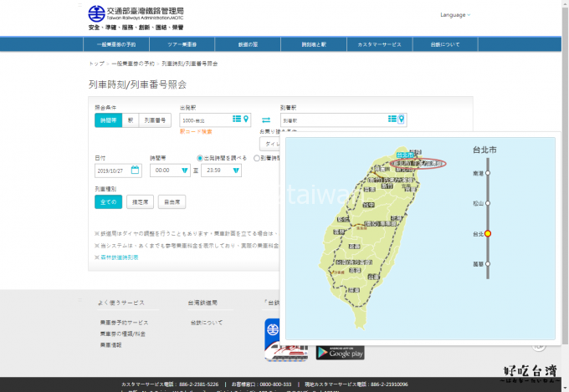
Task: Open the Google Play download badge
Action: [x=340, y=352]
